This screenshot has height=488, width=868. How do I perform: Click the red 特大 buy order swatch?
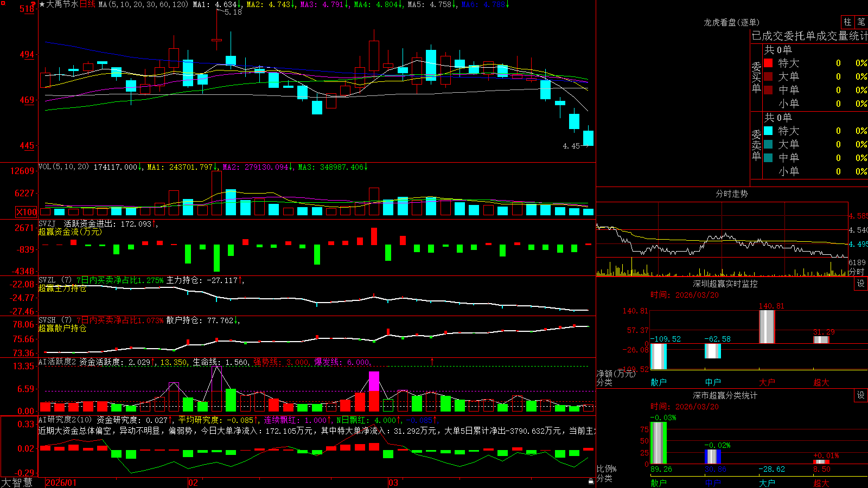(x=768, y=63)
